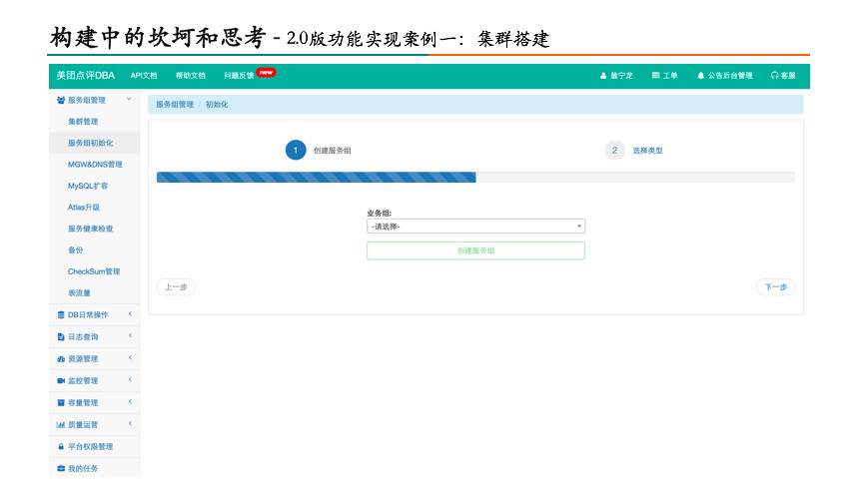Click the 工单 label in top bar

click(670, 76)
